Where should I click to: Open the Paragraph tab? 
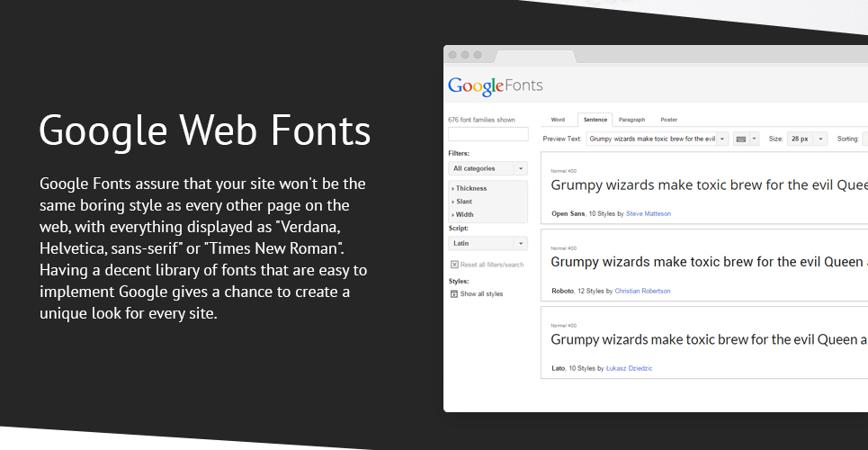click(631, 120)
